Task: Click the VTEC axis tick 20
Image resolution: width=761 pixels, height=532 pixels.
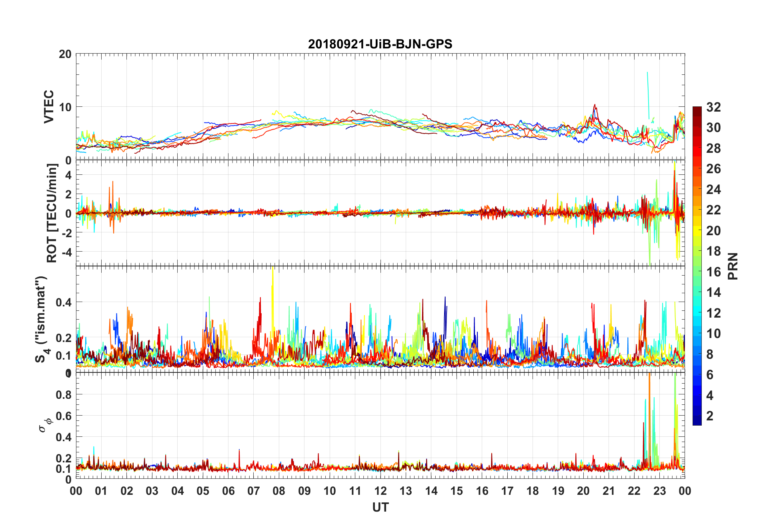Action: coord(65,54)
